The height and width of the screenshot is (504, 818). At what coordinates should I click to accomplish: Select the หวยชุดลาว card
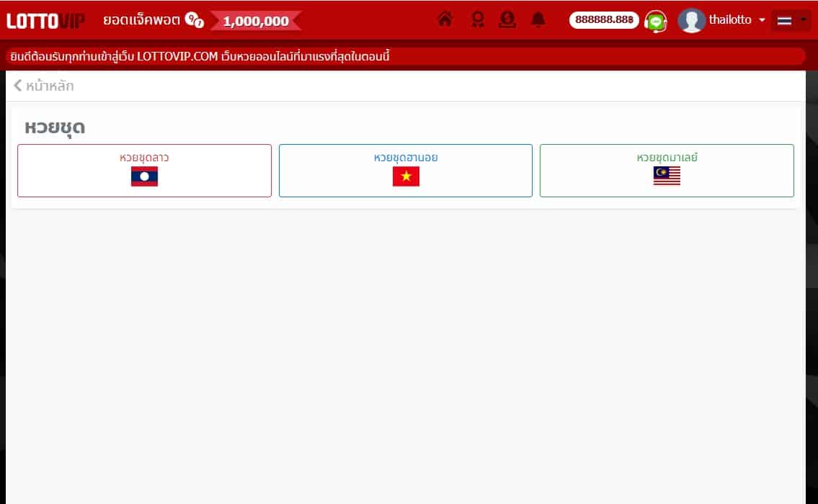[145, 171]
